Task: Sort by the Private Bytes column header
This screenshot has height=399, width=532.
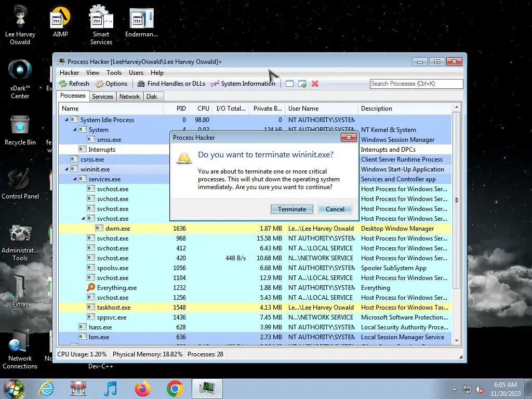Action: 268,109
